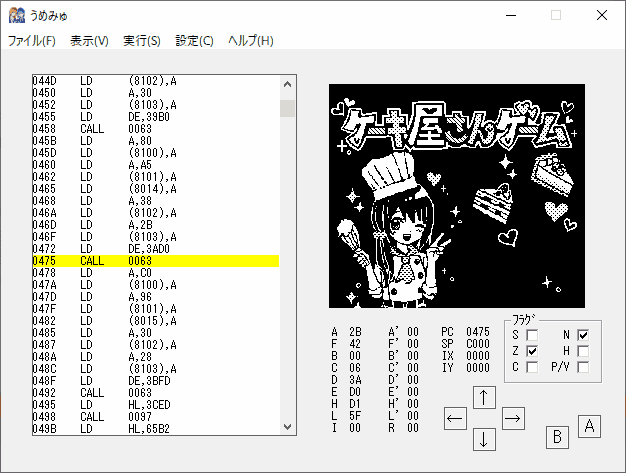Image resolution: width=626 pixels, height=473 pixels.
Task: Click the A game button
Action: (x=589, y=426)
